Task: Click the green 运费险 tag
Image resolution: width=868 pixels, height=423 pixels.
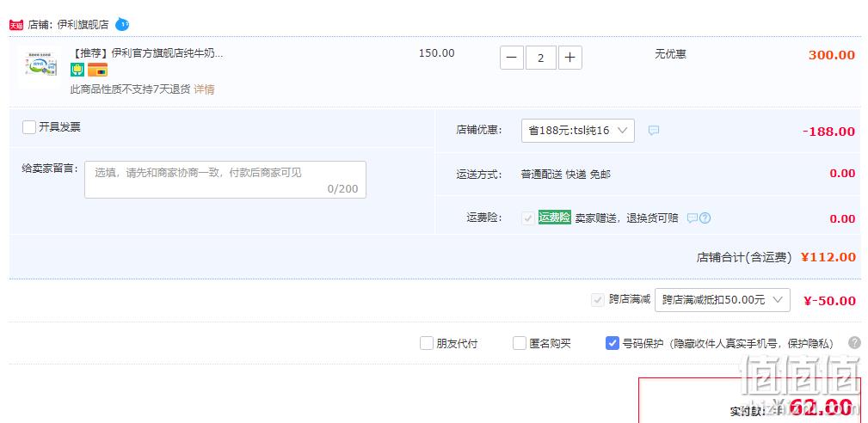Action: point(554,218)
